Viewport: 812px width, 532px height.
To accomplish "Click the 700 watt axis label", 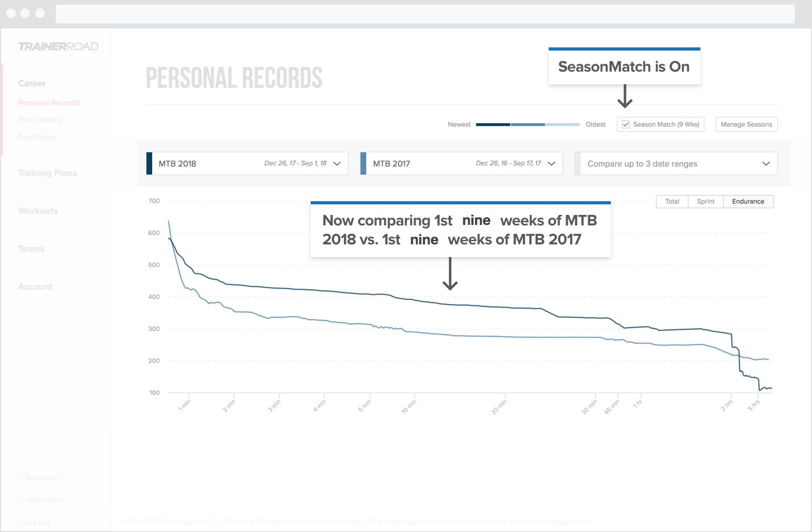I will pos(154,201).
